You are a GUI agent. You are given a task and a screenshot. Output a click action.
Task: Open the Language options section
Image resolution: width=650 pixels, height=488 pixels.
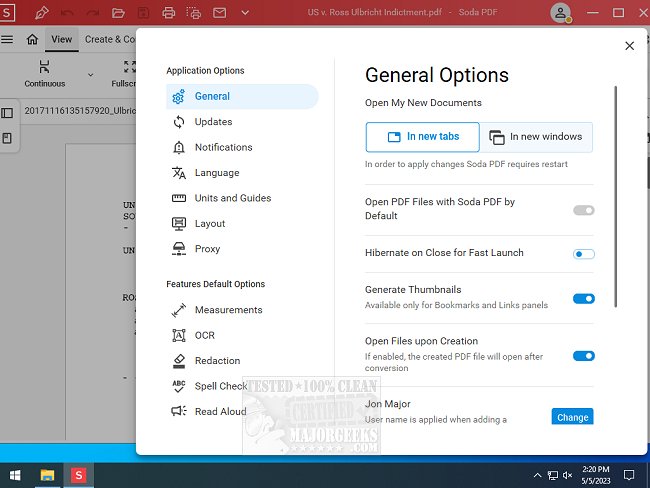click(x=243, y=173)
